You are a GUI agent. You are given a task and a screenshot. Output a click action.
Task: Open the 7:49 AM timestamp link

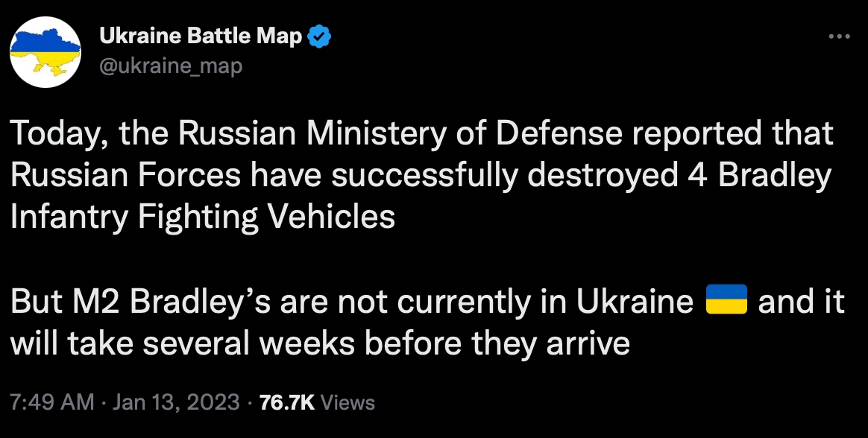coord(53,402)
